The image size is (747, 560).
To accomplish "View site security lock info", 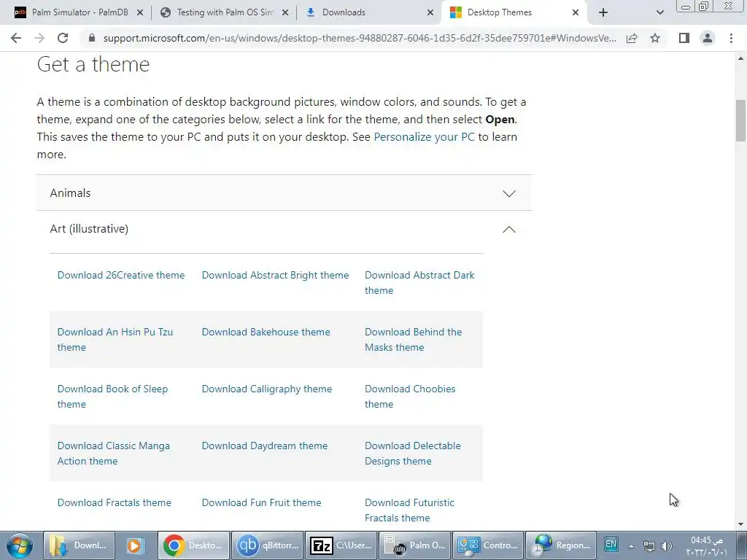I will pos(93,38).
